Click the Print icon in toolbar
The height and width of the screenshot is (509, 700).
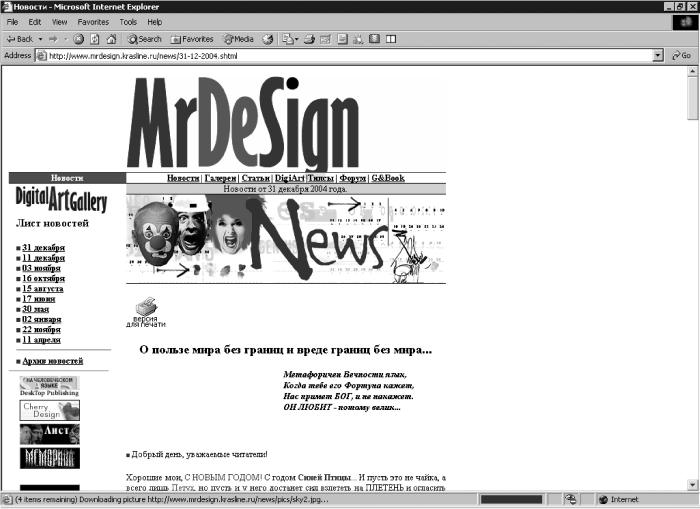(309, 39)
